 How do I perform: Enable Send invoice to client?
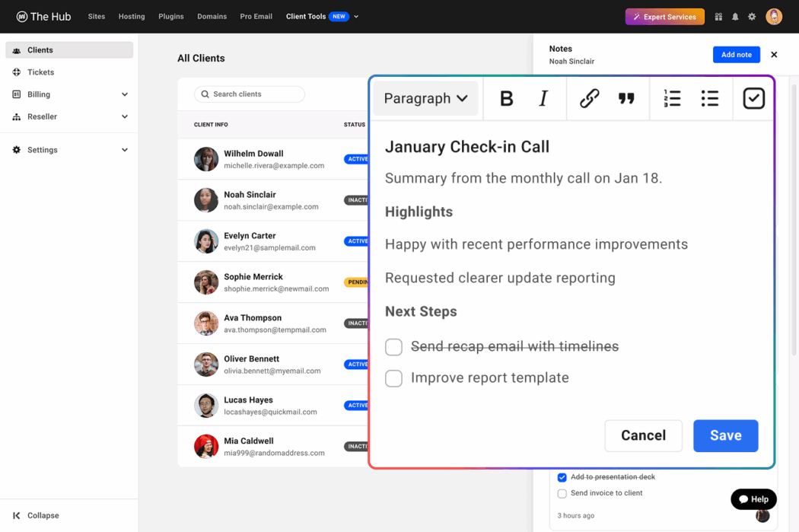[562, 493]
